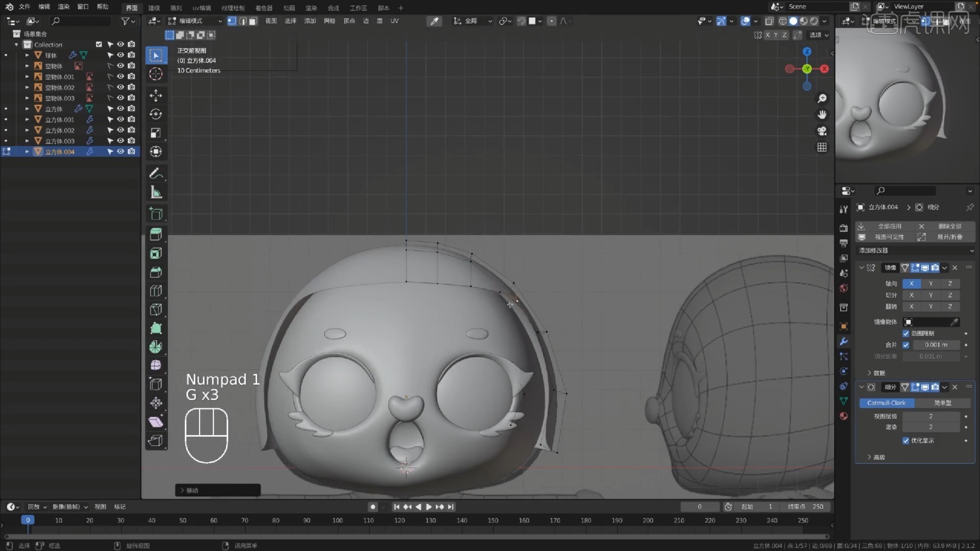This screenshot has height=551, width=980.
Task: Open the Material properties tab icon
Action: [x=844, y=416]
